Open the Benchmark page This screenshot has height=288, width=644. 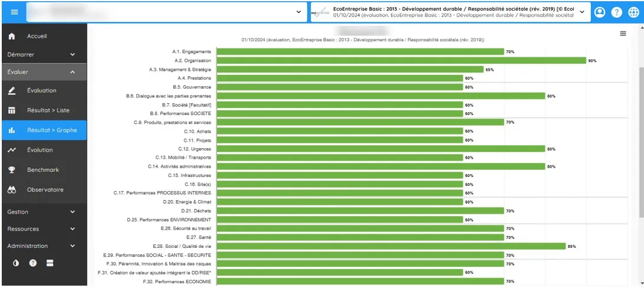tap(43, 170)
